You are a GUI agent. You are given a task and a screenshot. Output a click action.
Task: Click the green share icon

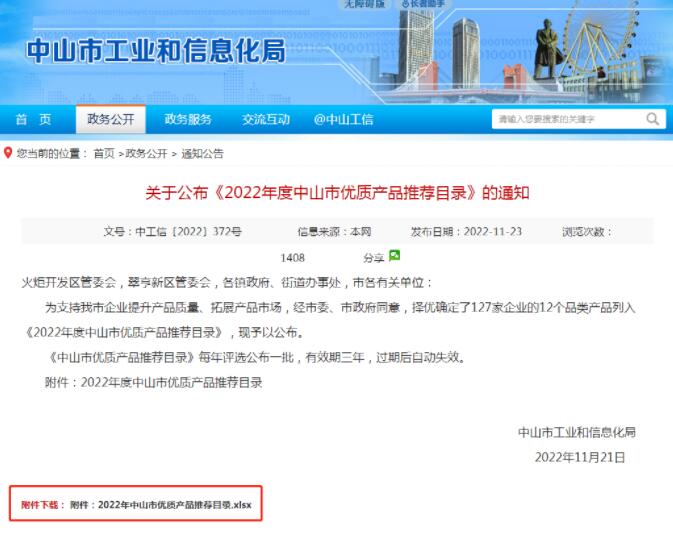[x=394, y=256]
